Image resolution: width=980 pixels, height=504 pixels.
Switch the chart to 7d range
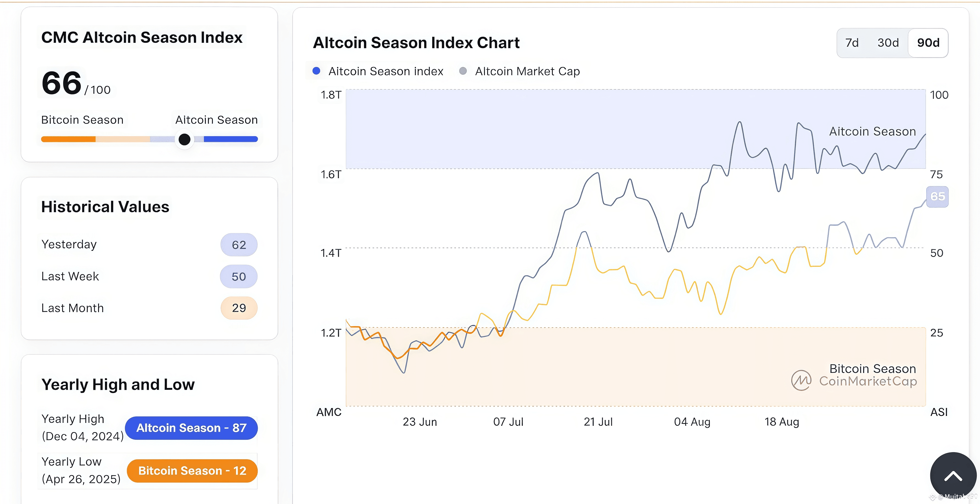point(852,43)
